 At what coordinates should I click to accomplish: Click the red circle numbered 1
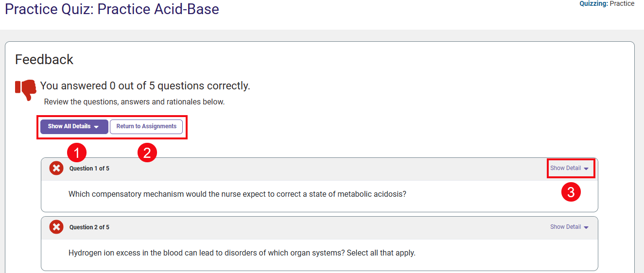[77, 154]
